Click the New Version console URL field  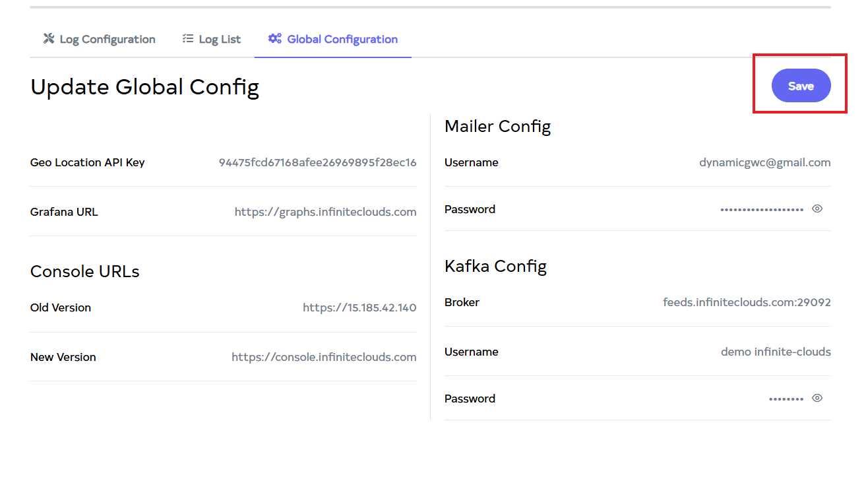324,358
